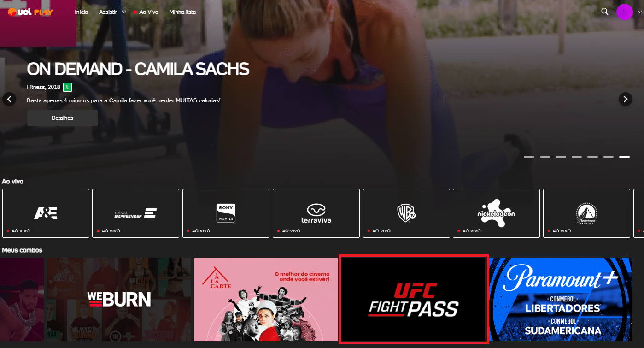Open Sony Movies live channel

click(x=226, y=213)
